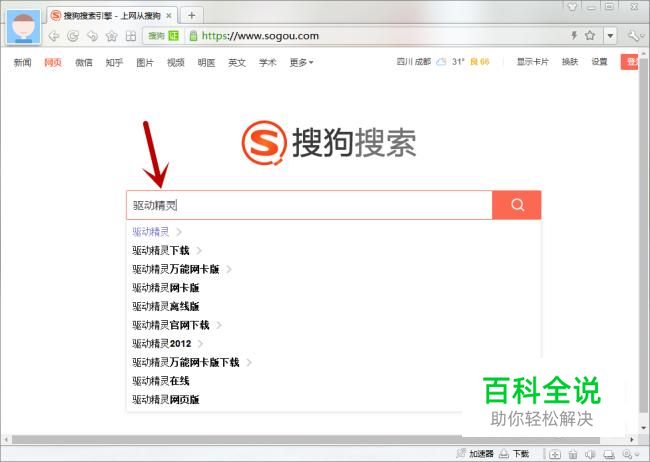
Task: Select suggestion 驱动精灵在线
Action: (x=161, y=381)
